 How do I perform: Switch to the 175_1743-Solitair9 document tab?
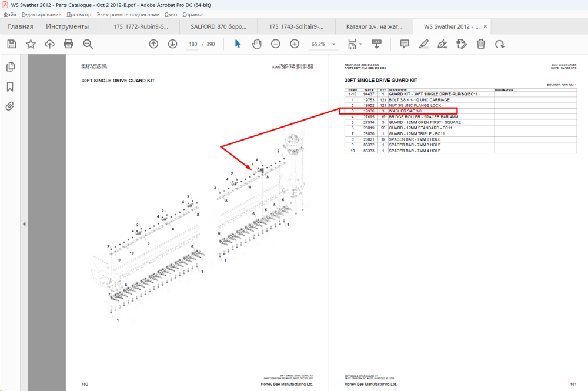(x=296, y=26)
